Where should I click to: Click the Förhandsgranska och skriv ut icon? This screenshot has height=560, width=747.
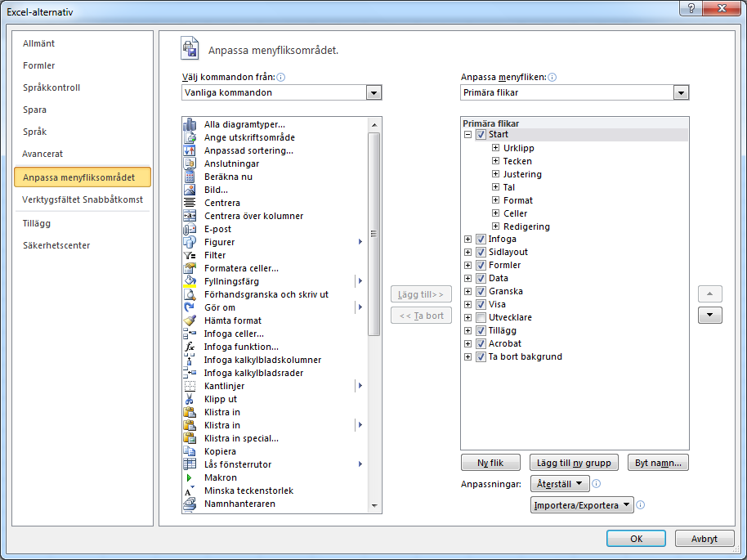point(190,294)
